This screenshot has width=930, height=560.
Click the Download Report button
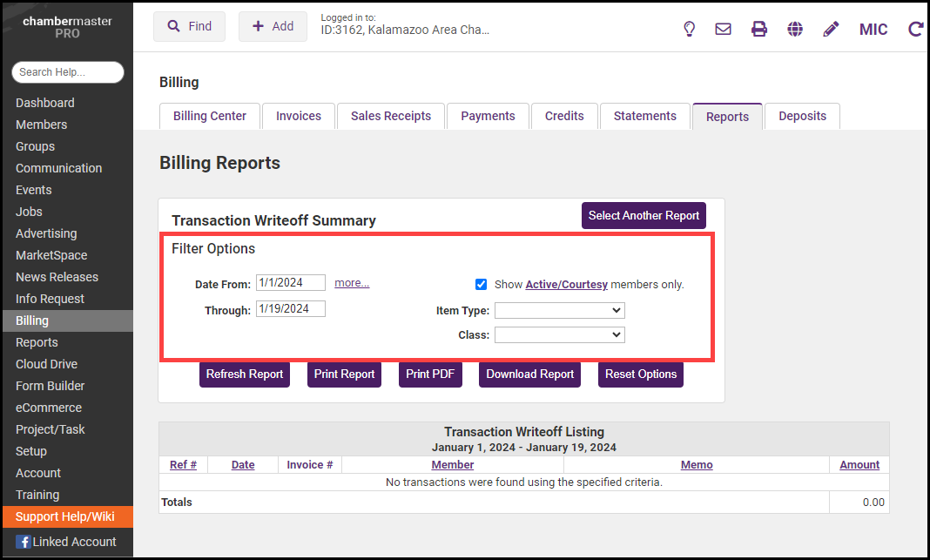coord(529,374)
